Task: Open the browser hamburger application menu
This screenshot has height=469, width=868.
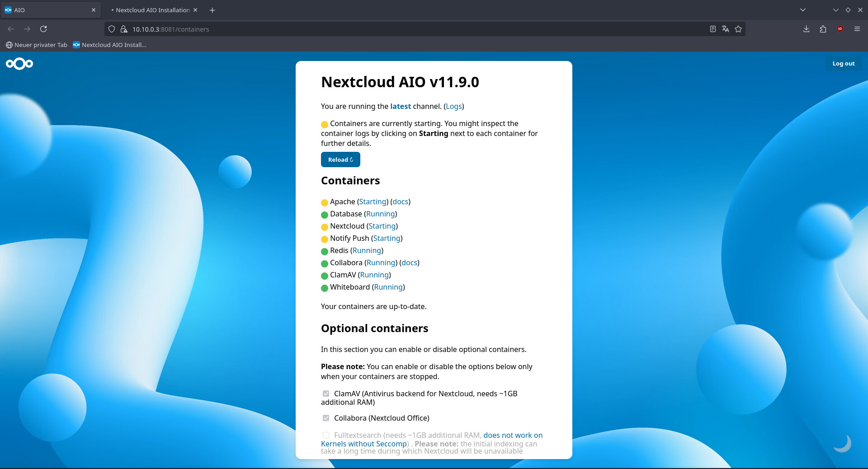Action: [x=857, y=29]
